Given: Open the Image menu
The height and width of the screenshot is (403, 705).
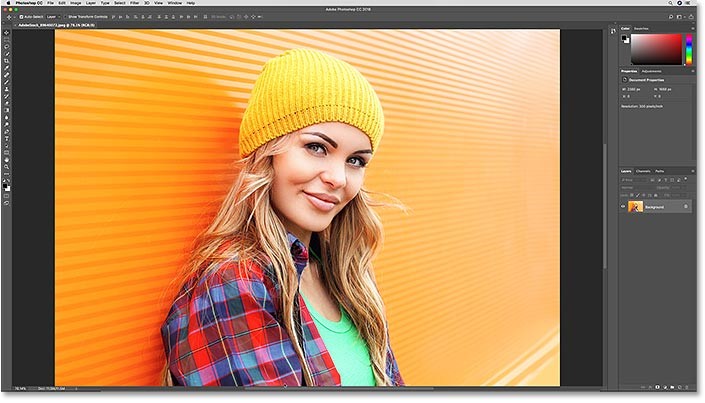Looking at the screenshot, I should [x=76, y=3].
